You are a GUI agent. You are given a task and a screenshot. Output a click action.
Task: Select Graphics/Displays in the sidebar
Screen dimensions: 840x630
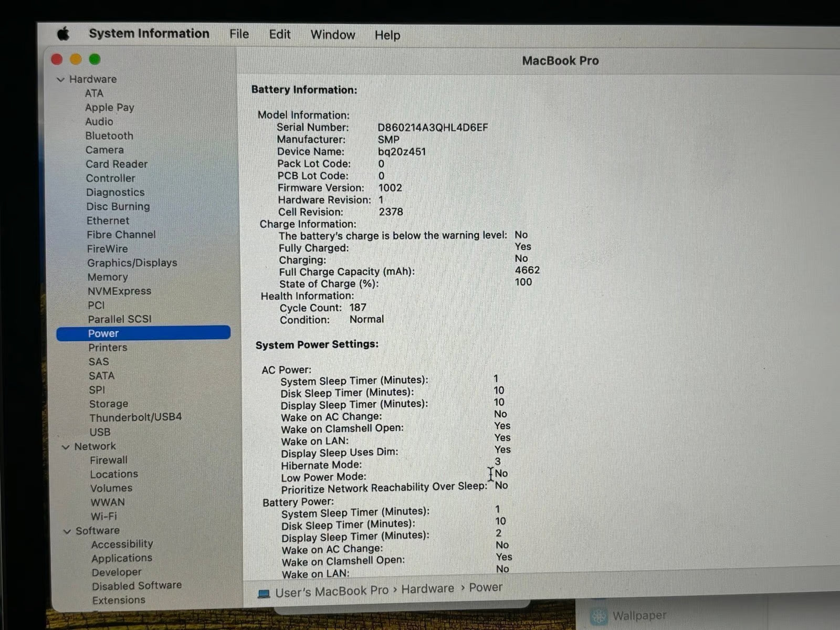[x=132, y=262]
